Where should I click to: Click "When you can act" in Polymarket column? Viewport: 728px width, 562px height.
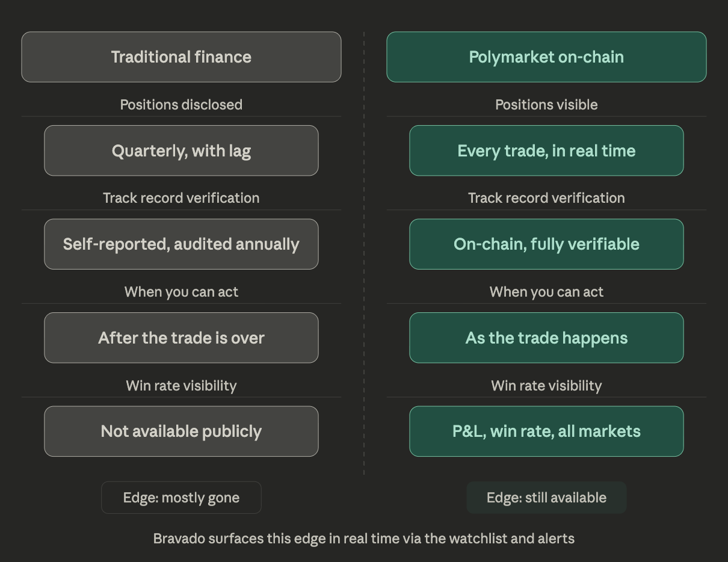click(546, 292)
